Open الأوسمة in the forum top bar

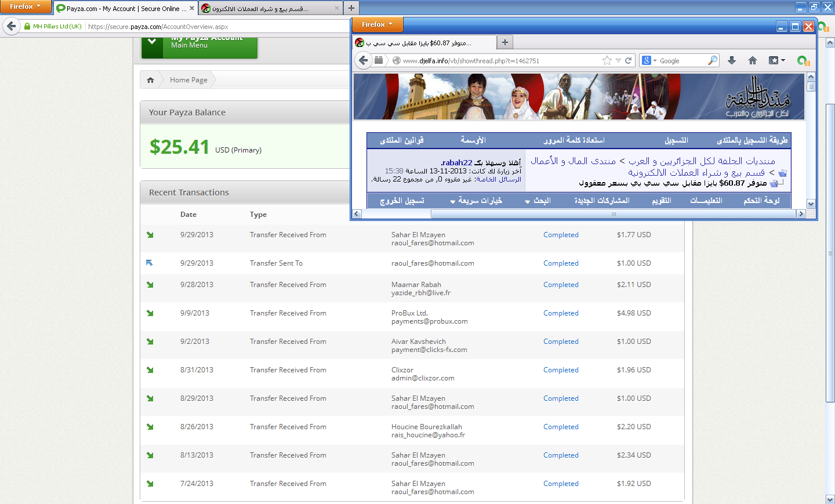[x=473, y=140]
